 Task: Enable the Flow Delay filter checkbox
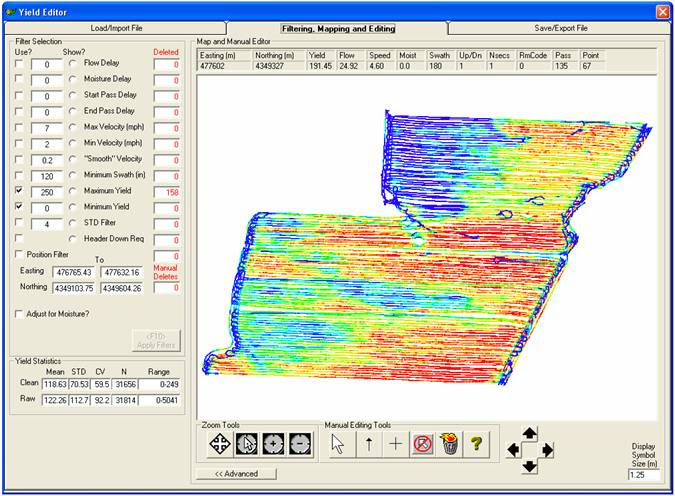pyautogui.click(x=20, y=63)
